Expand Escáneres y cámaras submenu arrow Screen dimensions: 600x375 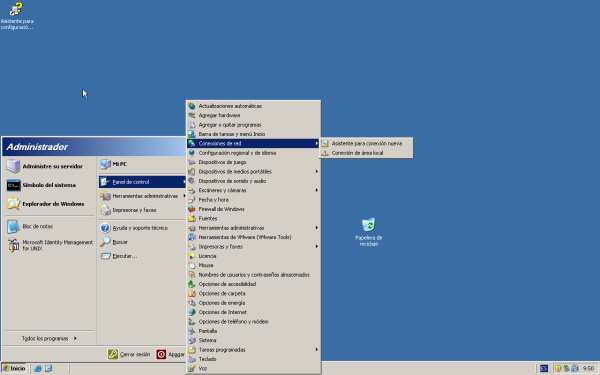click(316, 190)
